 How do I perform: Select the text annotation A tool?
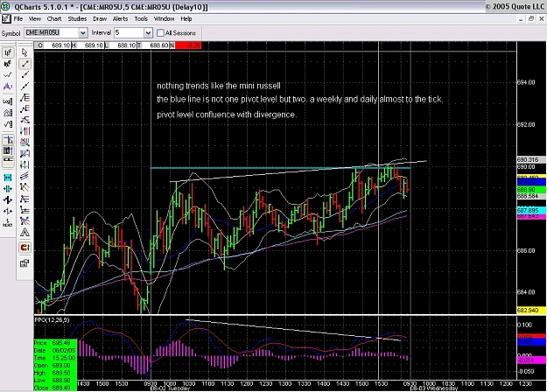[x=25, y=232]
